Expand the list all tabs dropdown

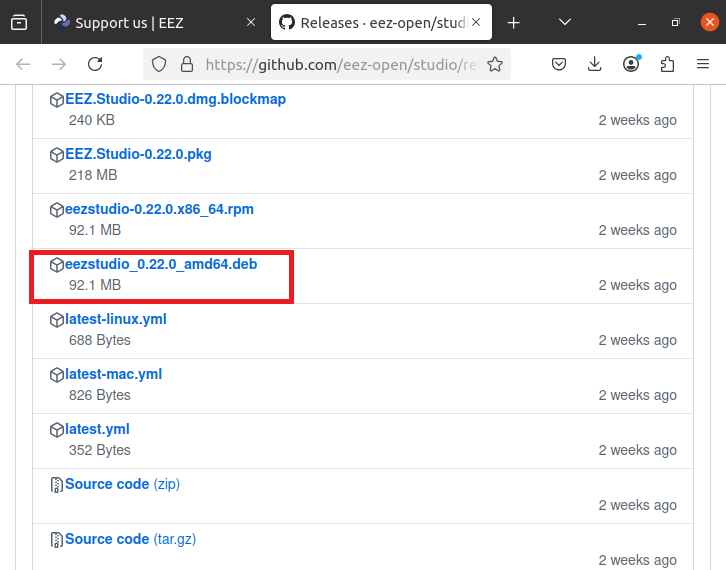(568, 22)
